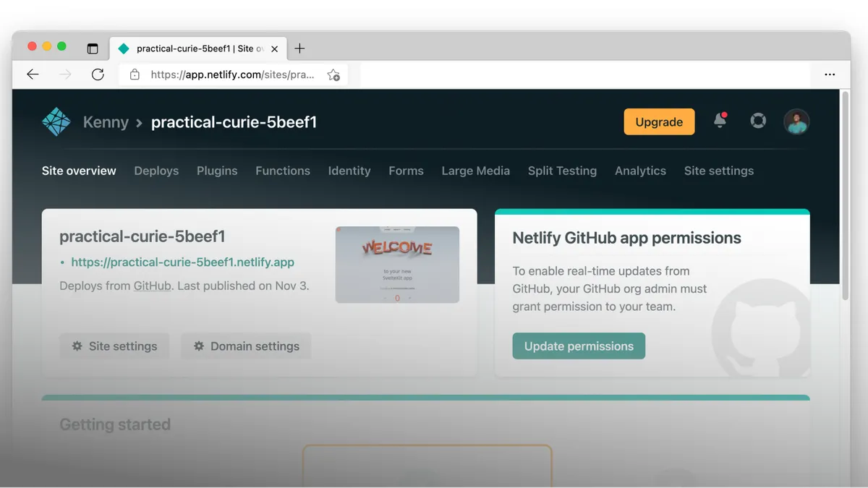The image size is (868, 488).
Task: Click the URL address field
Action: pos(232,74)
